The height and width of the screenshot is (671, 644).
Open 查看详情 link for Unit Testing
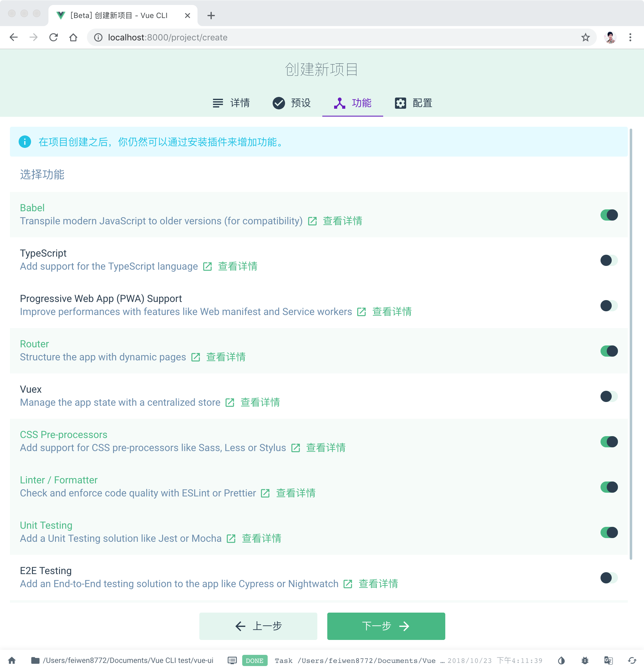tap(261, 539)
